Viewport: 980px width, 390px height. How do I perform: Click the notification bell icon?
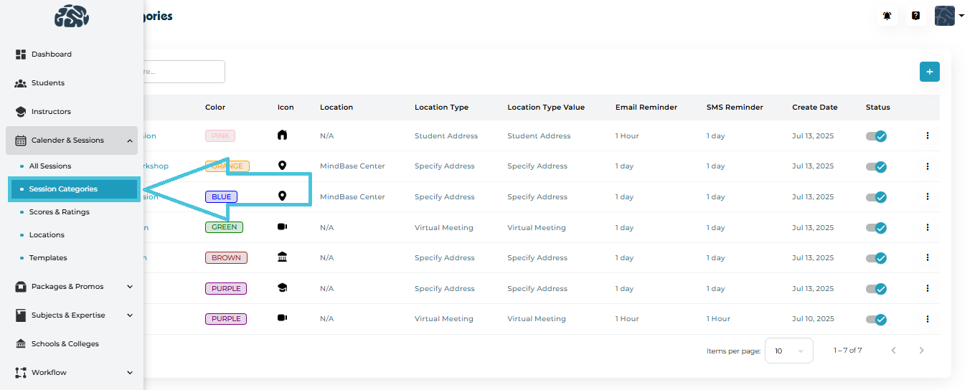(x=887, y=16)
